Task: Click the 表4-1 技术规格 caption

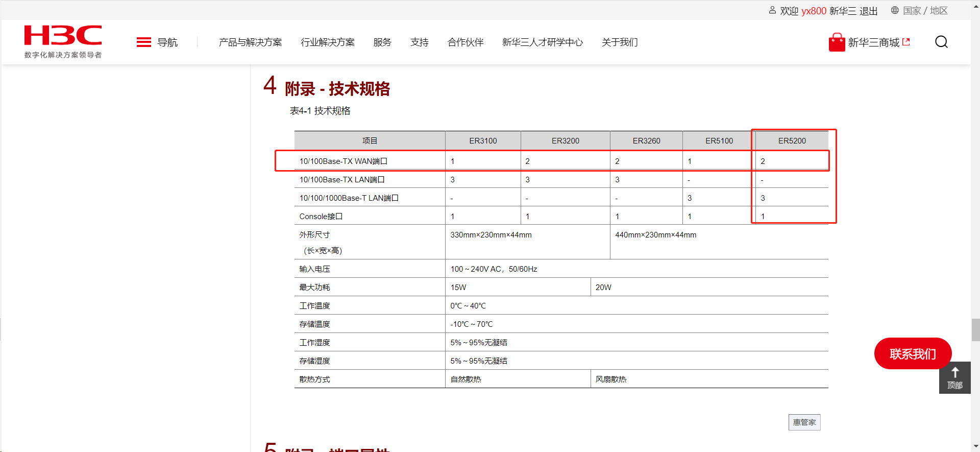Action: coord(320,111)
